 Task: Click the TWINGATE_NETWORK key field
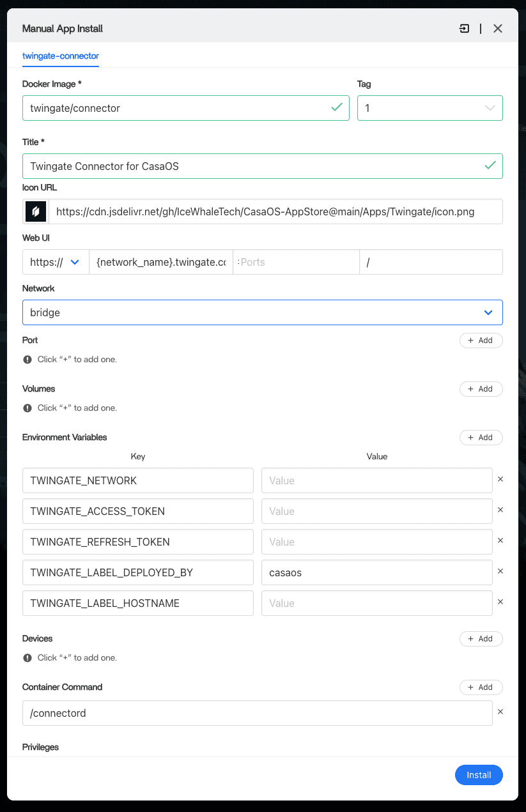[138, 480]
